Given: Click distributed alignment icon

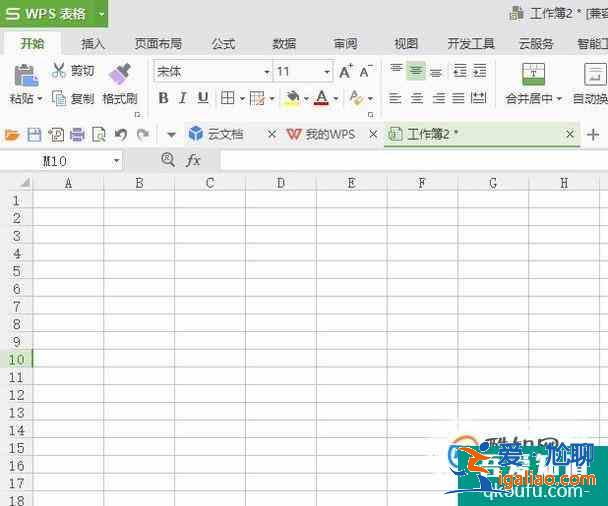Looking at the screenshot, I should coord(478,98).
